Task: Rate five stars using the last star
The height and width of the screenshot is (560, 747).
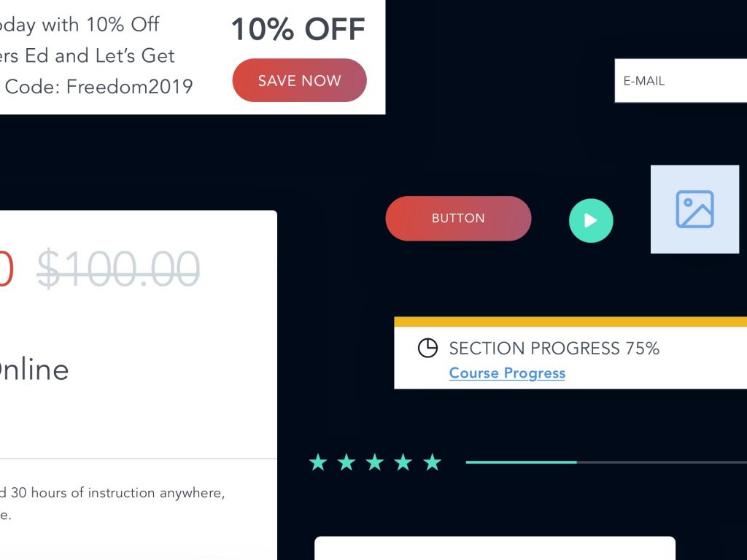Action: 432,462
